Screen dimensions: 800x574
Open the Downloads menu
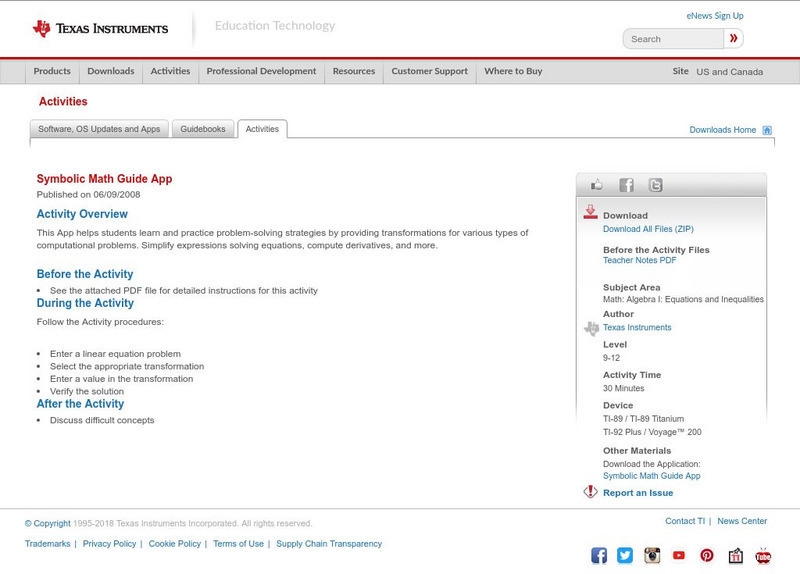coord(111,71)
